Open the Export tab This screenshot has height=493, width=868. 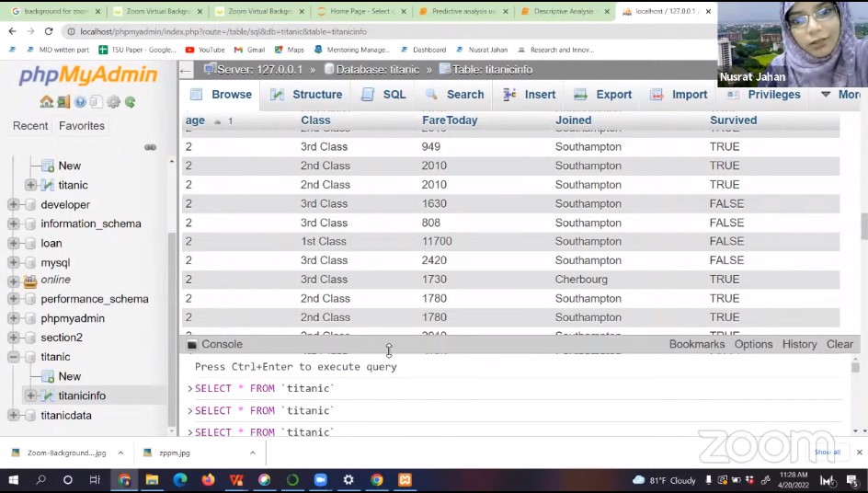coord(602,95)
